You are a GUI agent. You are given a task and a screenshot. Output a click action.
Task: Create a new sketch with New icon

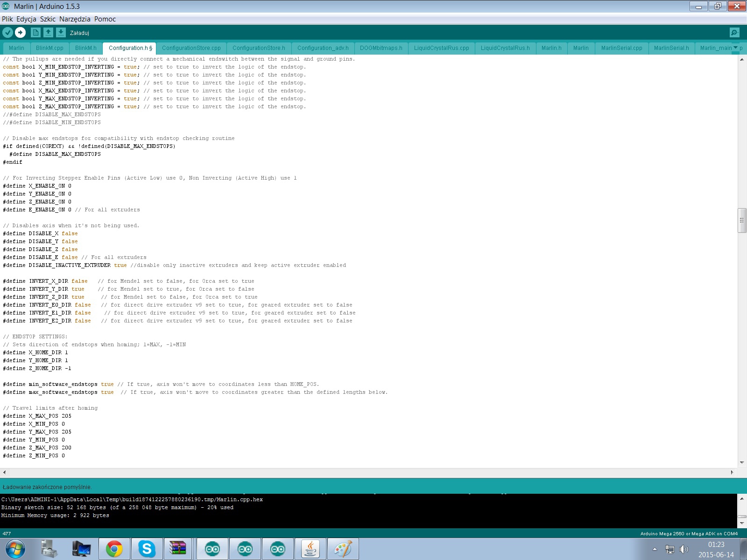click(35, 32)
